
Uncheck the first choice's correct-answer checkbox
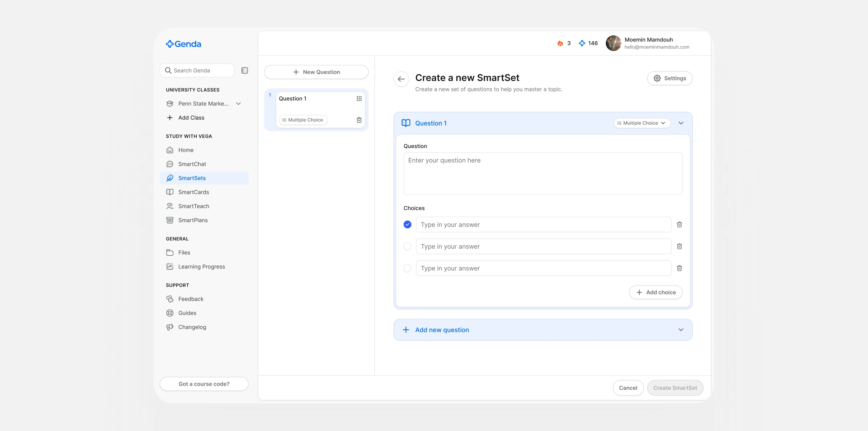pyautogui.click(x=407, y=224)
